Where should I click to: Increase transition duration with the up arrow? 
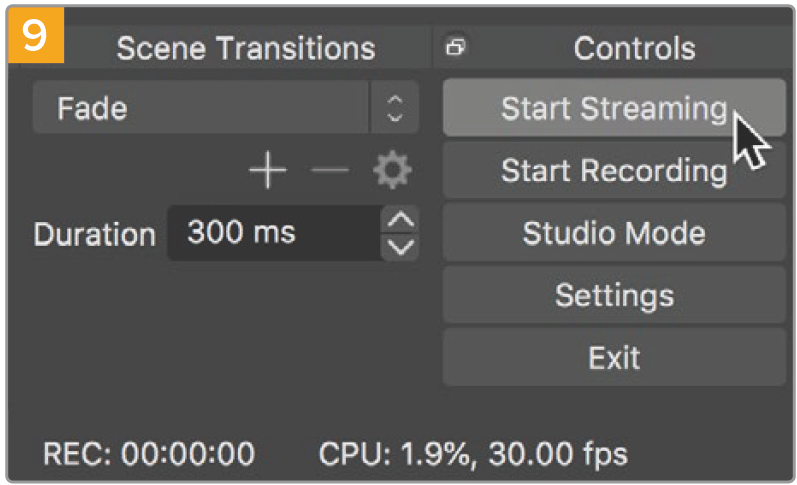[x=401, y=220]
